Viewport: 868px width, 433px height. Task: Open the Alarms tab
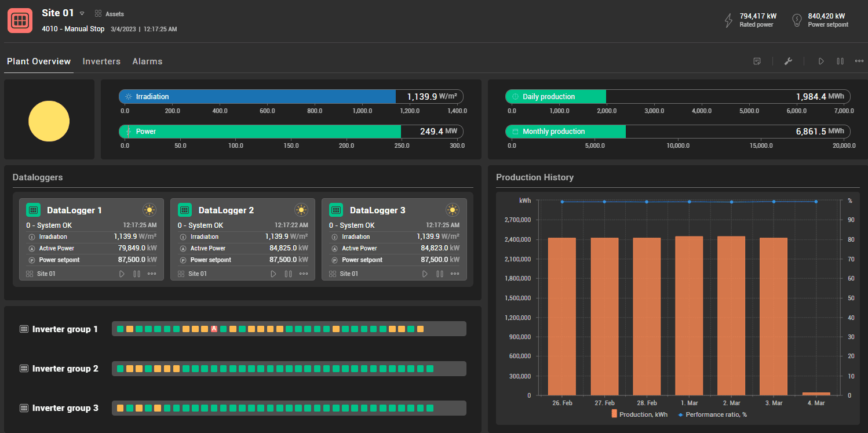coord(147,61)
